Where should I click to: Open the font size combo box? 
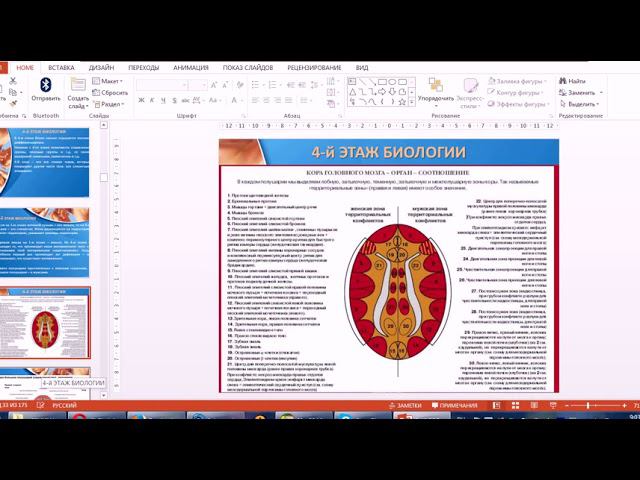click(x=198, y=85)
